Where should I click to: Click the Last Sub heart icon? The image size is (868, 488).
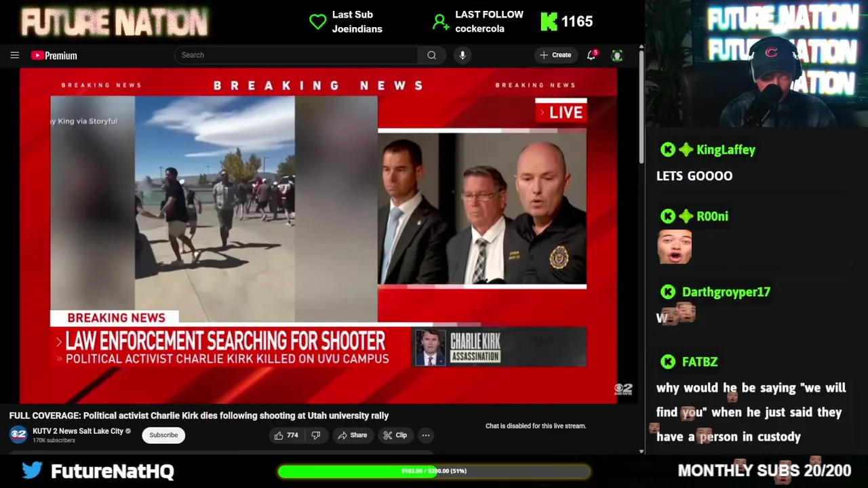(x=317, y=22)
